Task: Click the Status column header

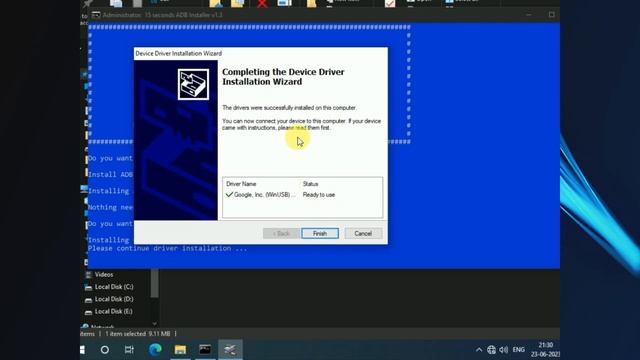Action: tap(310, 184)
